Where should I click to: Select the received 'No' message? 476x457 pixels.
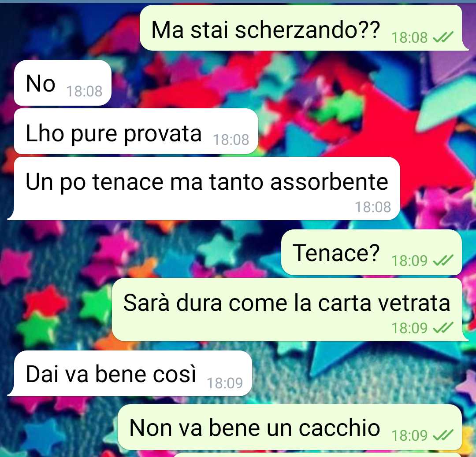tap(63, 83)
